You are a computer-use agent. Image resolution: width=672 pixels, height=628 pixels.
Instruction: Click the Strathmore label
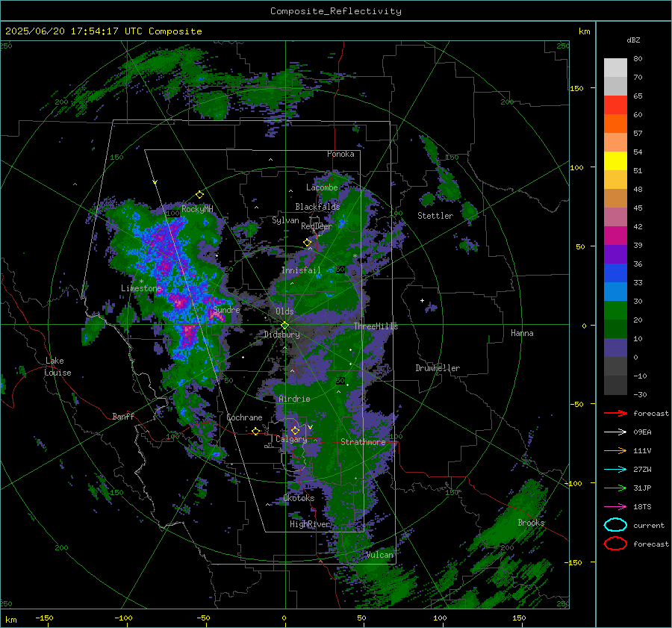pyautogui.click(x=363, y=442)
